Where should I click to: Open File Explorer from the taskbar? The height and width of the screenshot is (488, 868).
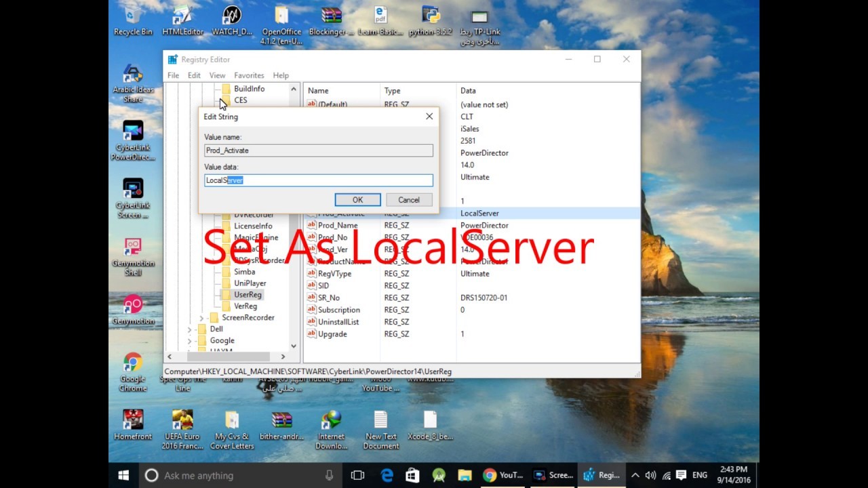coord(464,475)
